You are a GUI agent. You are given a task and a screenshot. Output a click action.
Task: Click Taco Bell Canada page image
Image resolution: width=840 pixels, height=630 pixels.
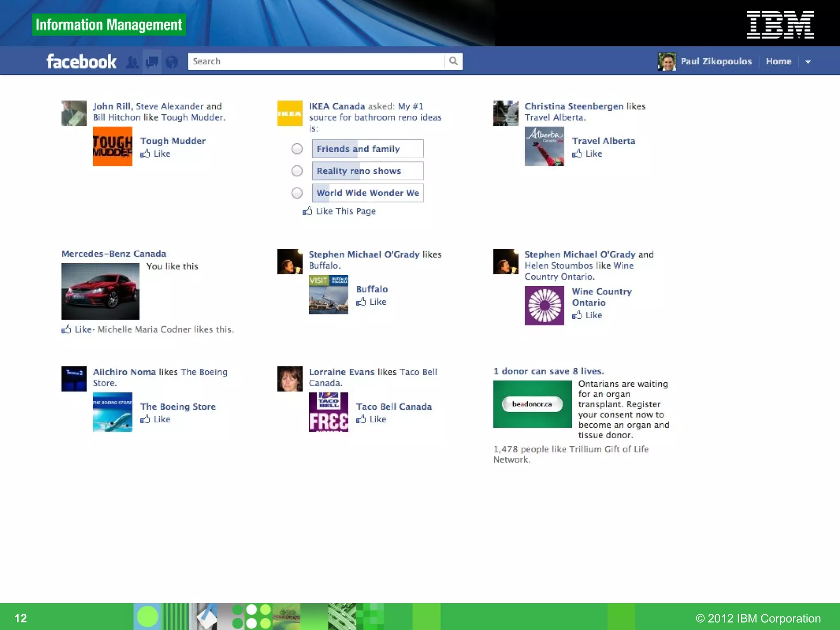[x=328, y=412]
